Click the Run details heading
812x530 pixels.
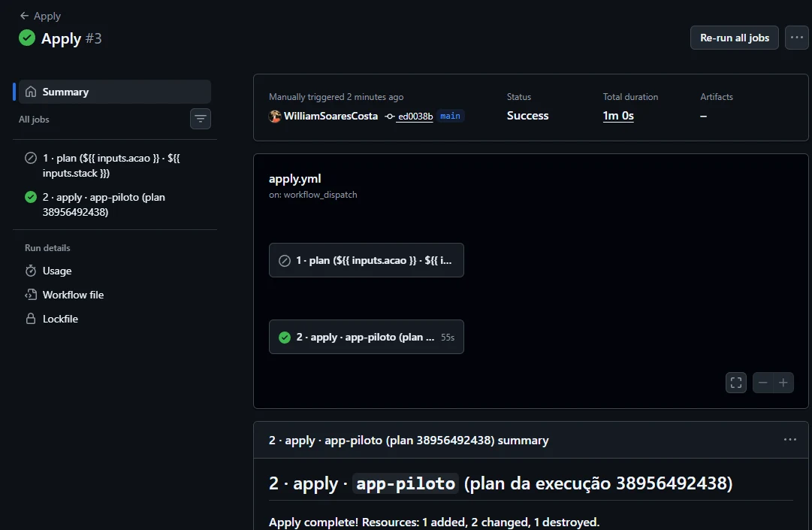[x=47, y=247]
